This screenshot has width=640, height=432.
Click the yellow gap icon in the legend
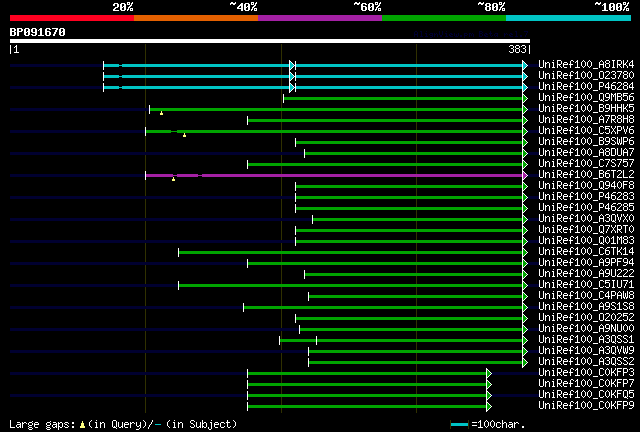82,425
